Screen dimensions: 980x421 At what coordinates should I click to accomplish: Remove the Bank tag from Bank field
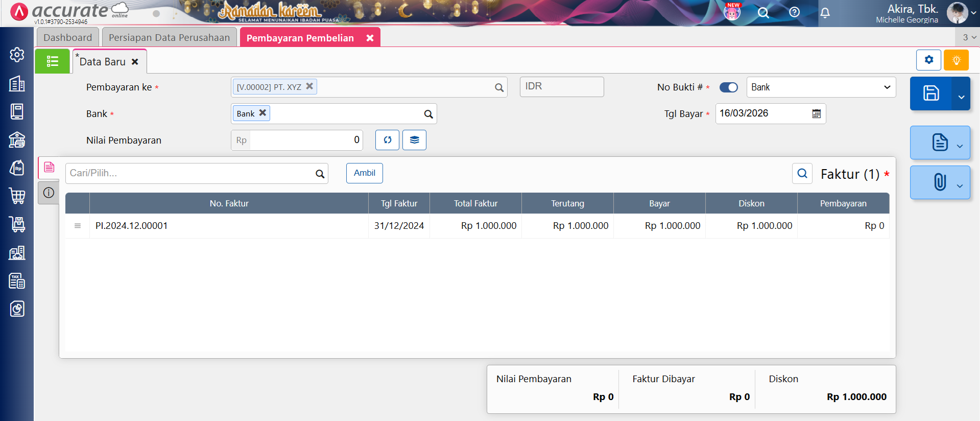[262, 113]
